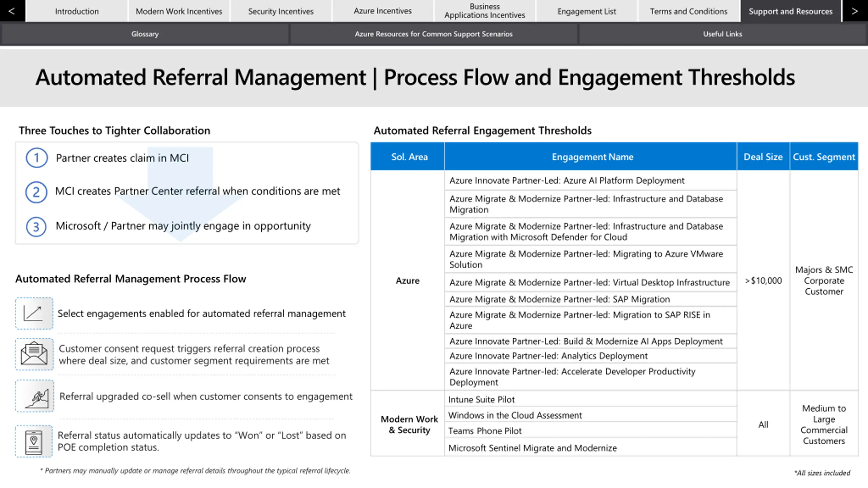Select the circled number 1 step
This screenshot has width=868, height=488.
coord(37,158)
